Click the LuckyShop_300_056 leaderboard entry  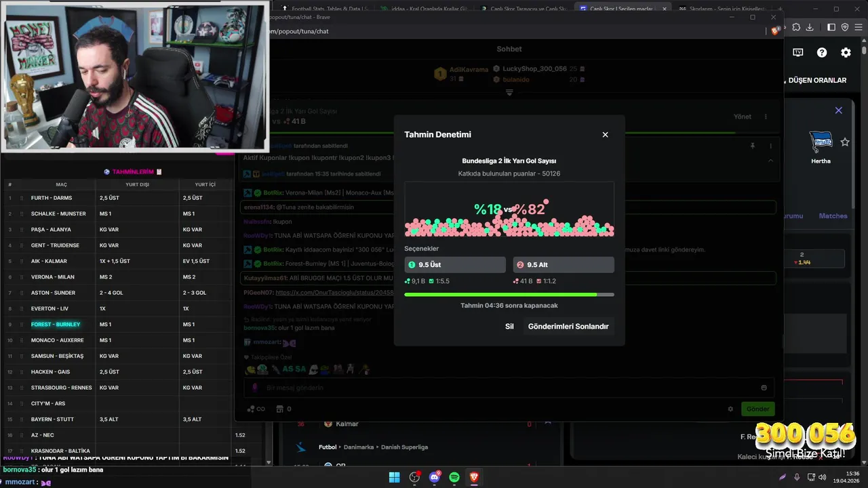538,68
